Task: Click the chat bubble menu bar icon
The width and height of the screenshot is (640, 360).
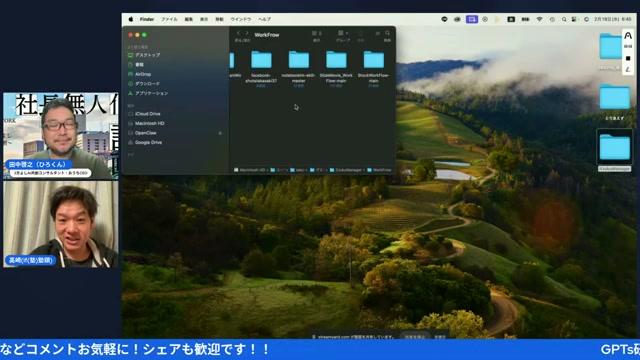Action: (444, 19)
